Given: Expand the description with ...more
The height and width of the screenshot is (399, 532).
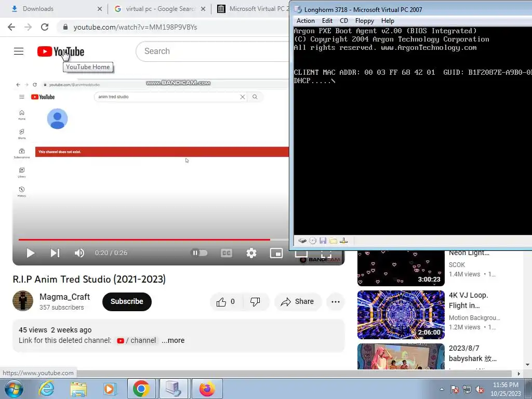Looking at the screenshot, I should pyautogui.click(x=173, y=340).
